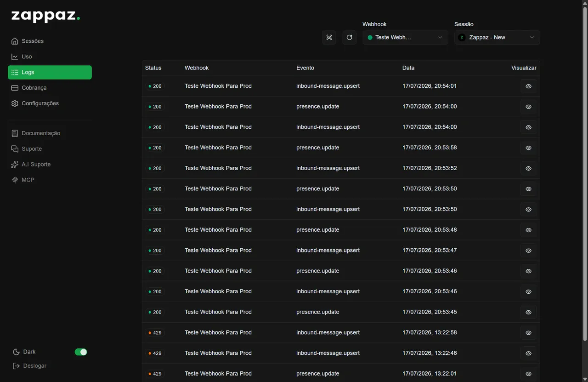Screen dimensions: 588x382
Task: Open eye icon for presence.update at 20:53:50
Action: click(528, 189)
